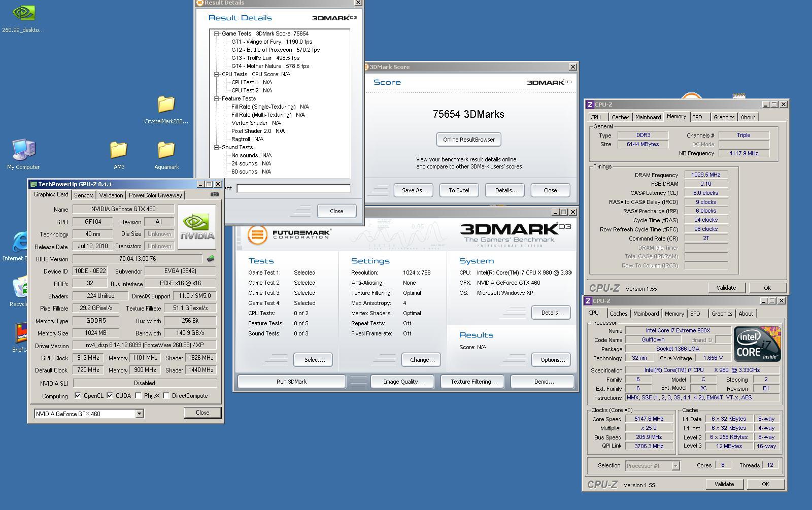The image size is (812, 510).
Task: Open My Computer desktop icon
Action: tap(23, 154)
